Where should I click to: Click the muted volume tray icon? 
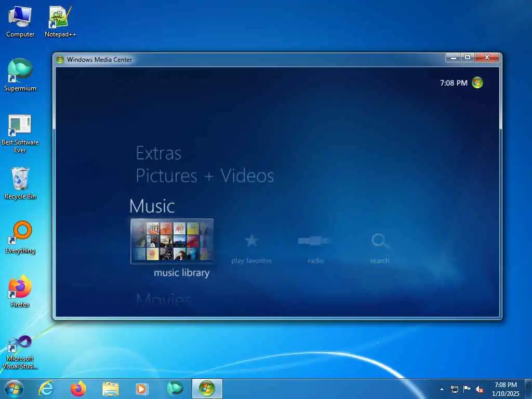tap(480, 390)
